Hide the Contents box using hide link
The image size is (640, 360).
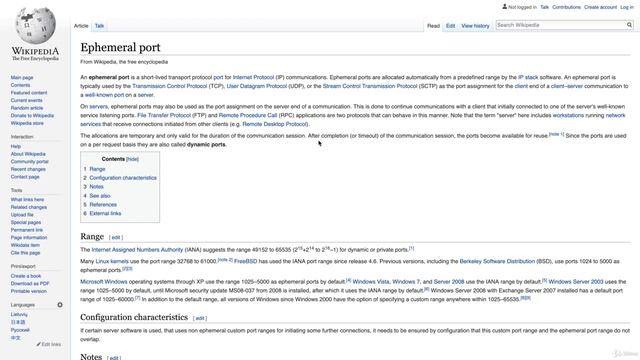tap(132, 159)
